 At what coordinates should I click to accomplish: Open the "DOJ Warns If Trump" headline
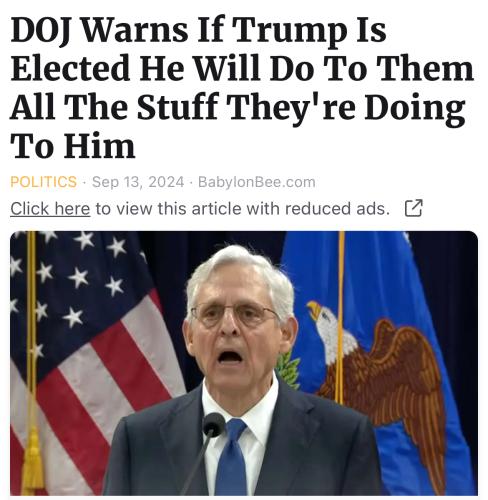[242, 88]
